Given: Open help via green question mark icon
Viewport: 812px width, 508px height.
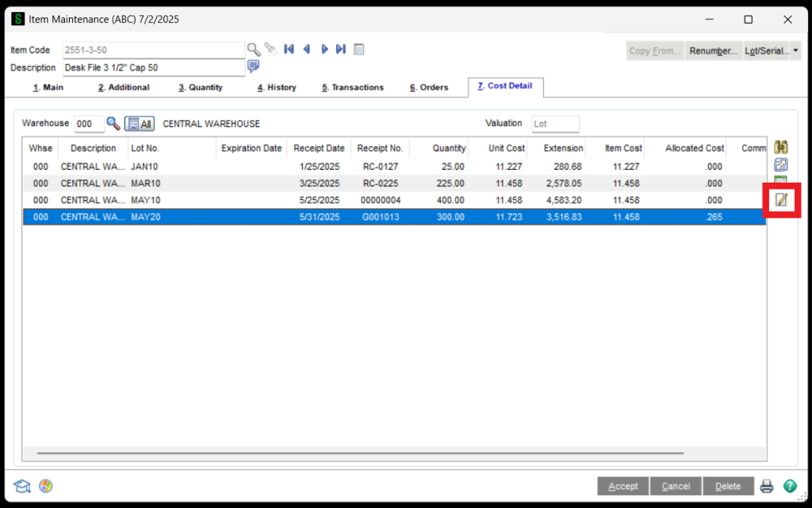Looking at the screenshot, I should (790, 486).
